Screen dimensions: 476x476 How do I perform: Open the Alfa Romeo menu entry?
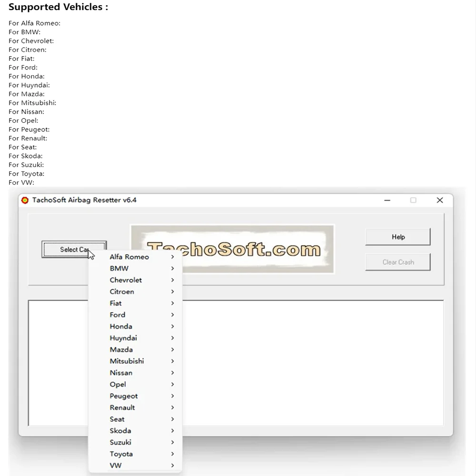pos(135,257)
